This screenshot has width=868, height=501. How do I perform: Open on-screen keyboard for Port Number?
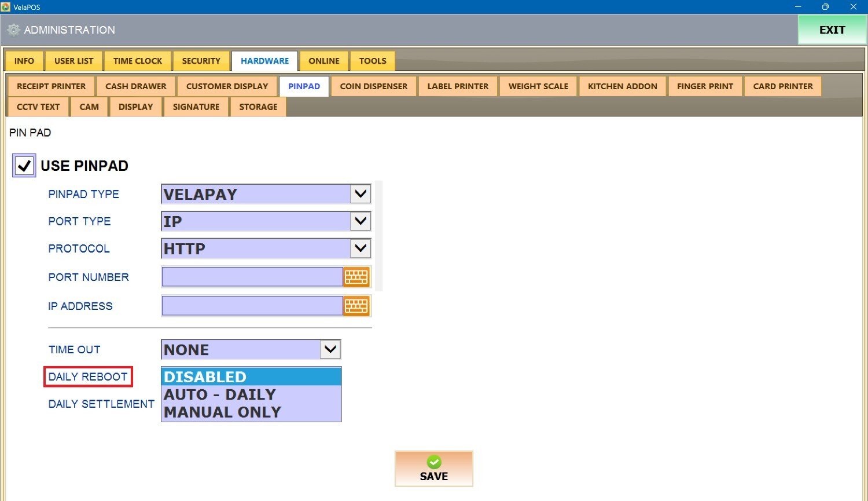(x=356, y=277)
